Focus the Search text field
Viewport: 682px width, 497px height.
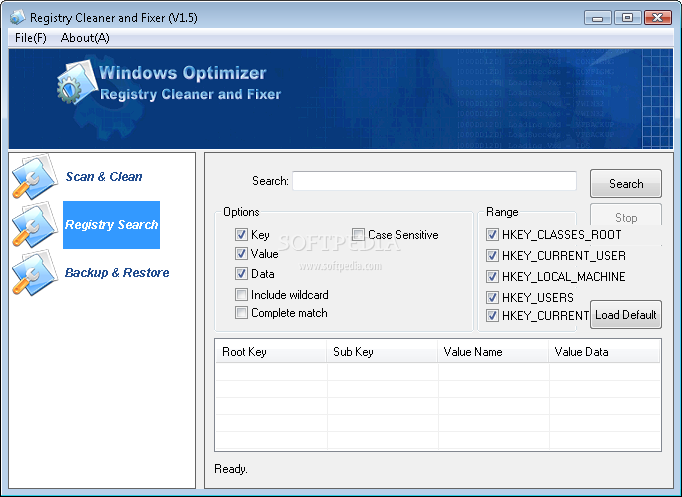435,180
